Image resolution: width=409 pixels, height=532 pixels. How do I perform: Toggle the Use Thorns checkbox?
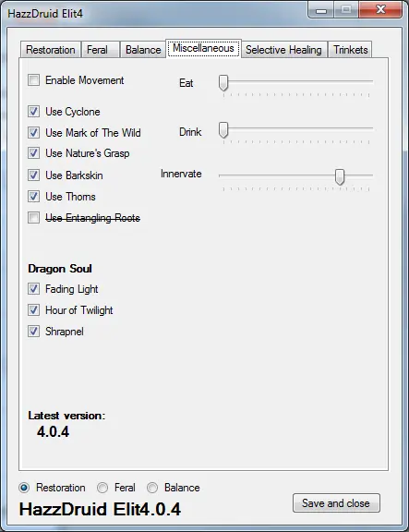[33, 196]
